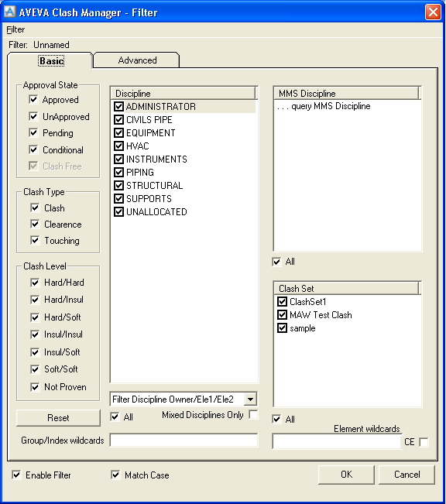Viewport: 446px width, 504px height.
Task: Toggle the HVAC discipline checkbox
Action: [x=118, y=146]
